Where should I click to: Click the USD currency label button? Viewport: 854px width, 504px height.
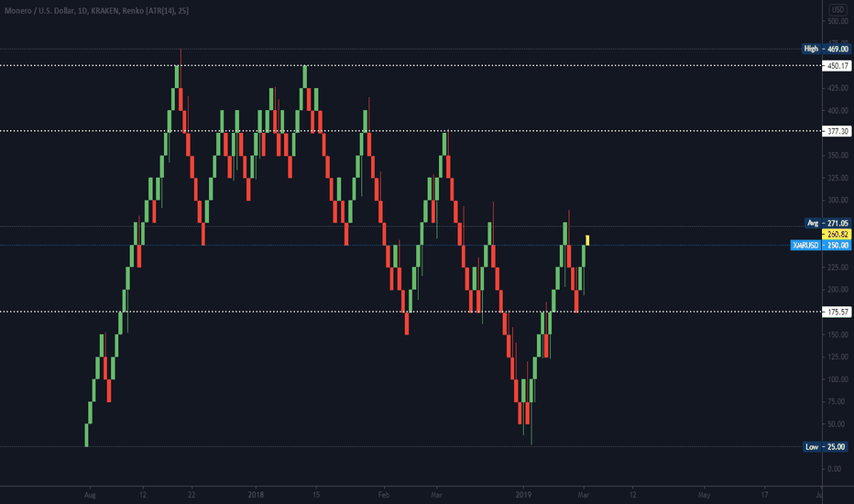[x=838, y=9]
